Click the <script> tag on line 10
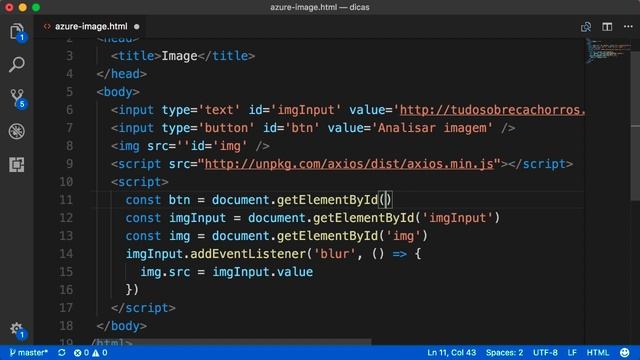640x360 pixels. [x=140, y=182]
